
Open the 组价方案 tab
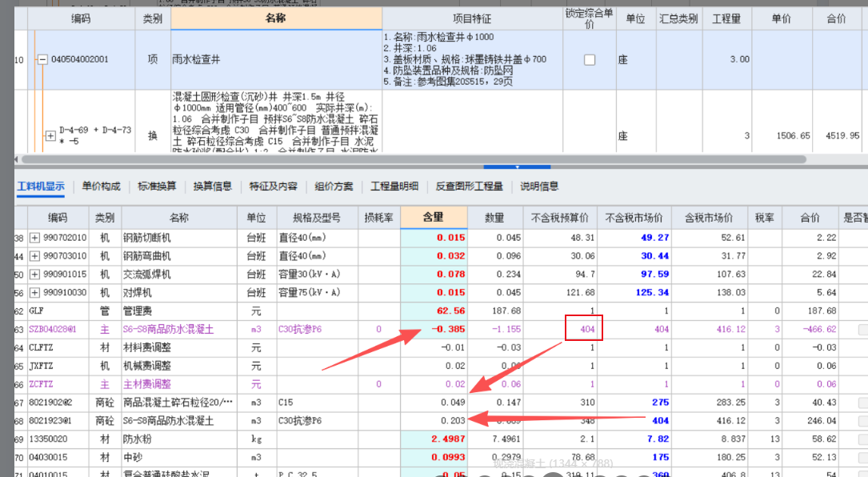[334, 186]
